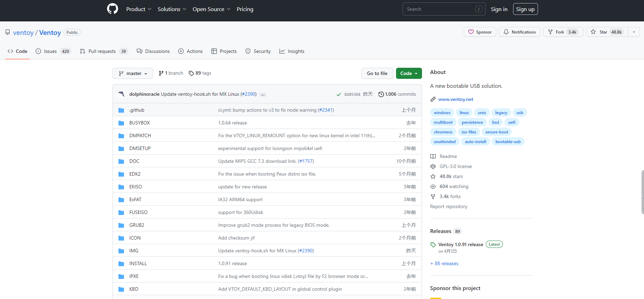Open the Insights tab

point(292,51)
